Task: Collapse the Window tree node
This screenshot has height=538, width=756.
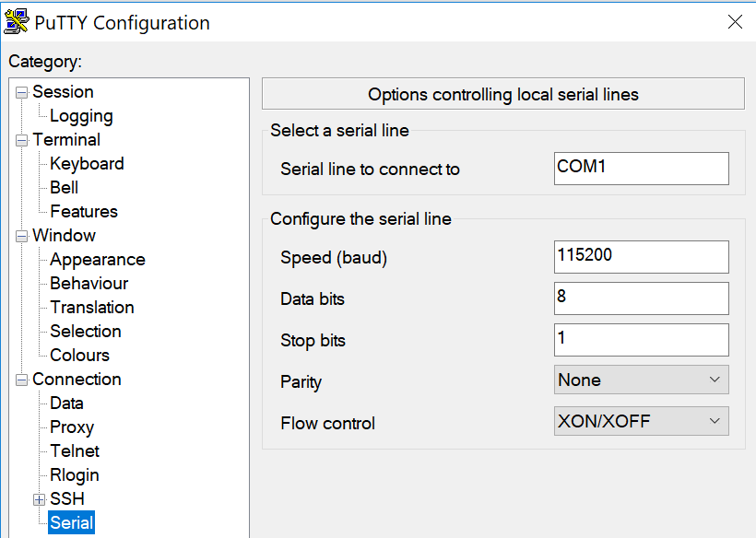Action: 22,237
